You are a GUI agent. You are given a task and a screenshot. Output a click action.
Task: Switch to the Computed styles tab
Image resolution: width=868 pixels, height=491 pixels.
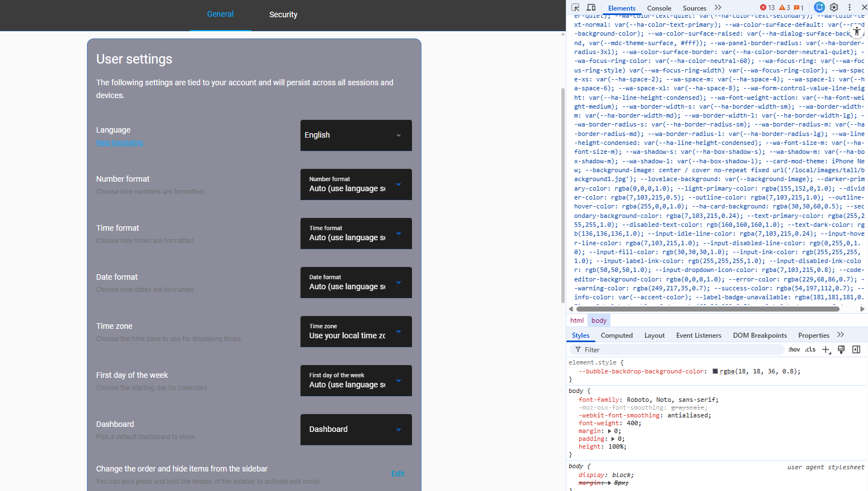(617, 336)
